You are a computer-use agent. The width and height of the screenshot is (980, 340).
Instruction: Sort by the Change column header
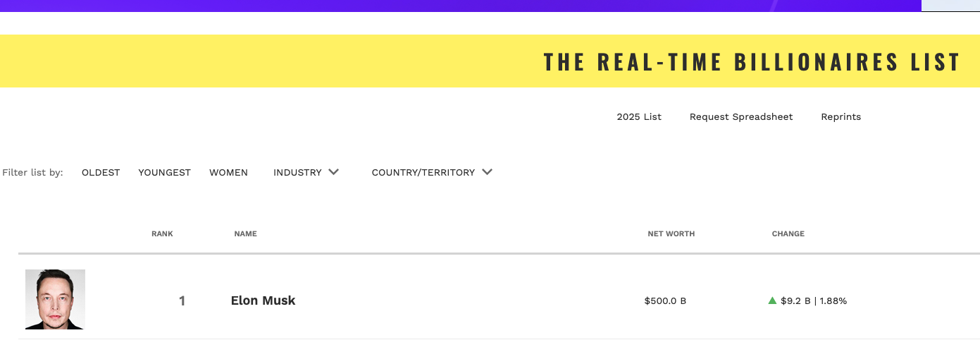[788, 234]
